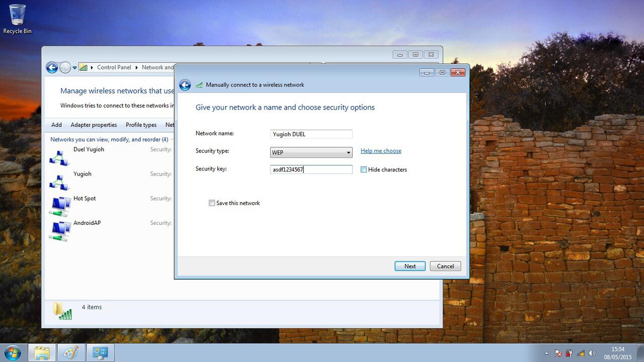
Task: Select the AndroidAP network icon
Action: 60,231
